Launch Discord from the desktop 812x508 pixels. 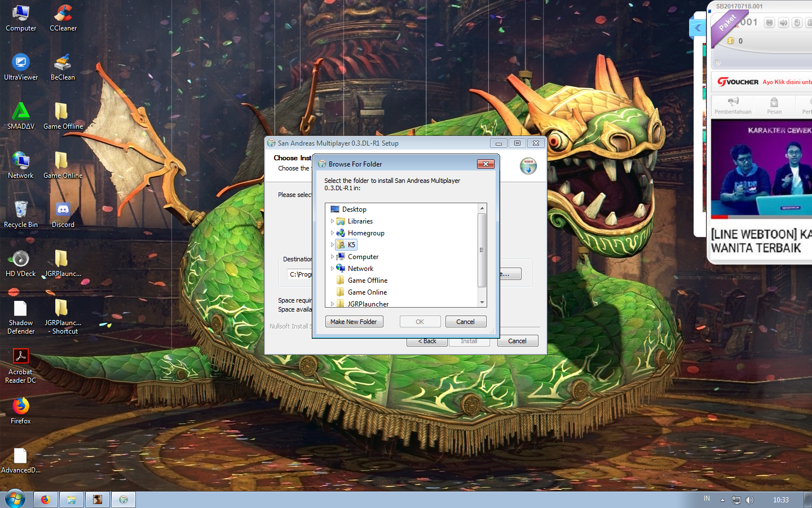(63, 214)
